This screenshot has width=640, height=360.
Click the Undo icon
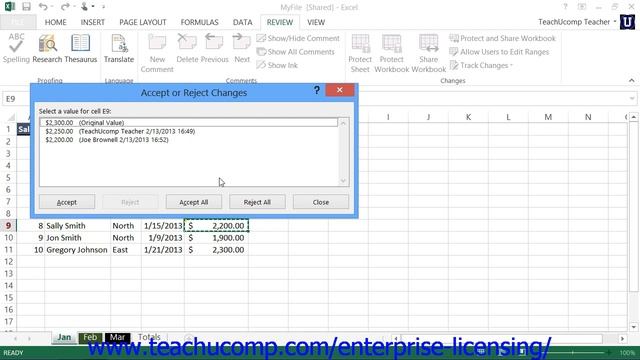click(x=43, y=7)
